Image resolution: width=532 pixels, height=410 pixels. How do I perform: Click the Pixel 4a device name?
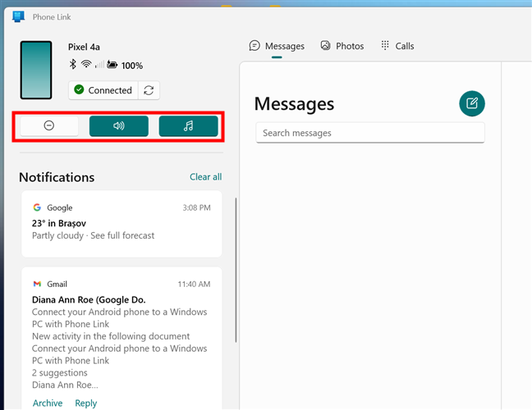84,47
